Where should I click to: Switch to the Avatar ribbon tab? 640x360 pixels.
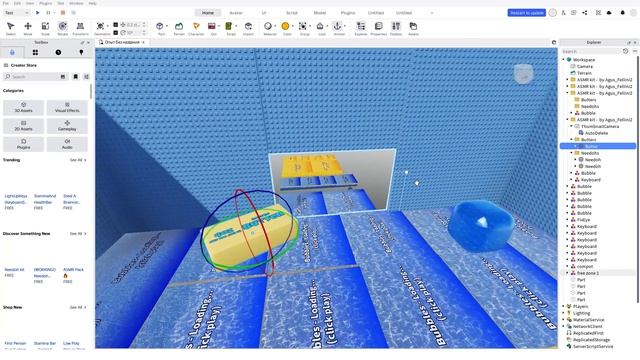236,13
